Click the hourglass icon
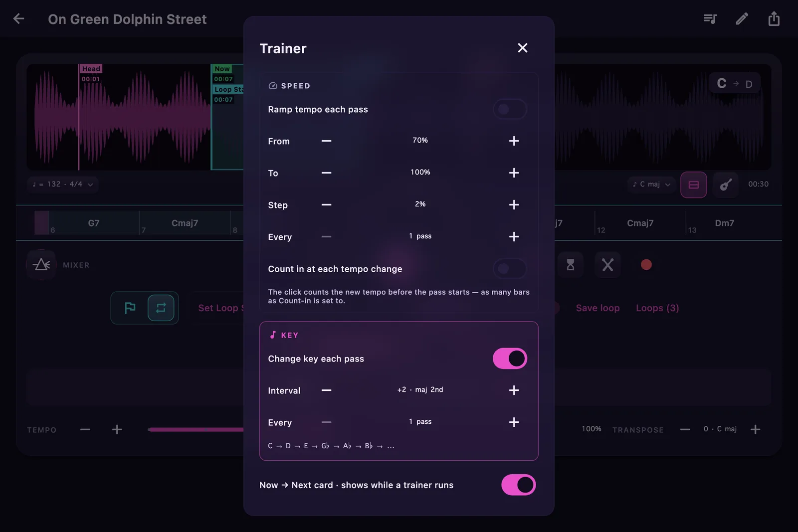 coord(570,265)
